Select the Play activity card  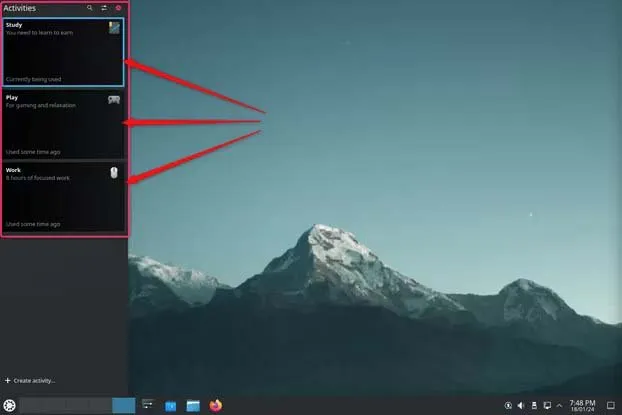point(64,125)
